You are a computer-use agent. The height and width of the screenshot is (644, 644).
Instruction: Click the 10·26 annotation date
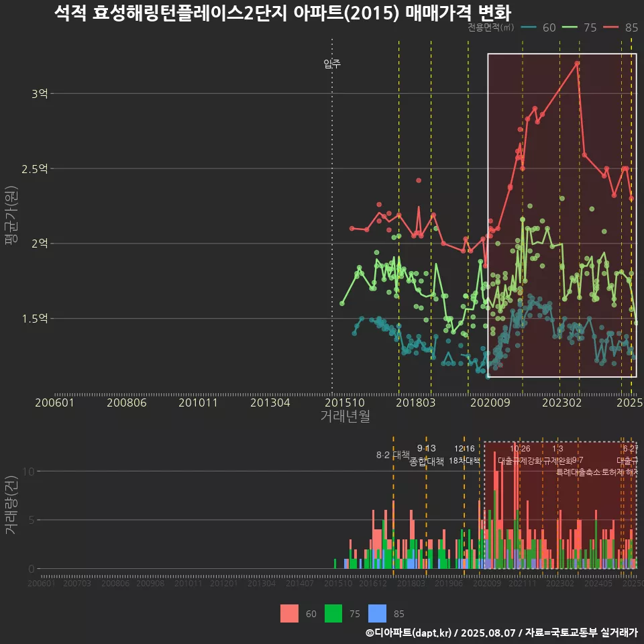520,449
